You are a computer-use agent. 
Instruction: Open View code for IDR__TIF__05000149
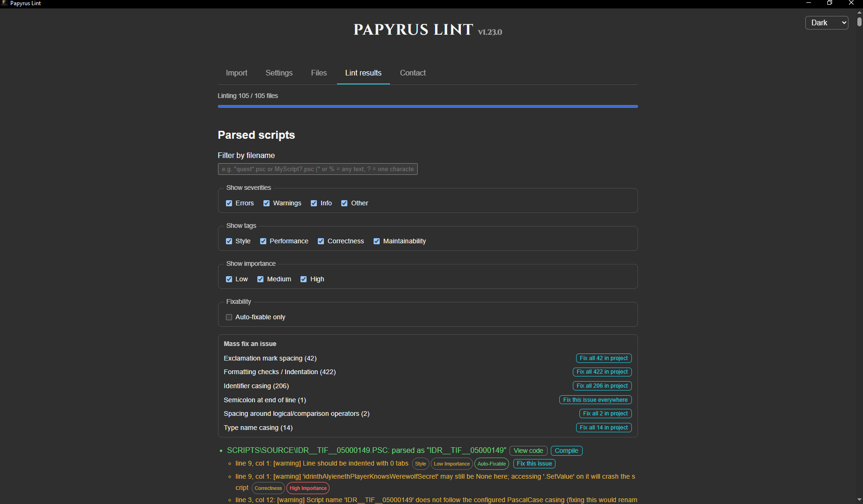coord(528,451)
